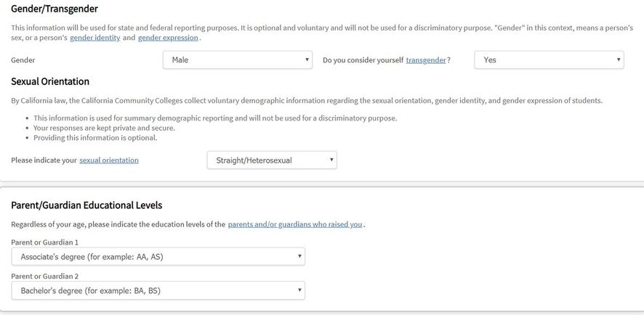
Task: Click the arrow on Straight/Heterosexual dropdown
Action: 331,160
